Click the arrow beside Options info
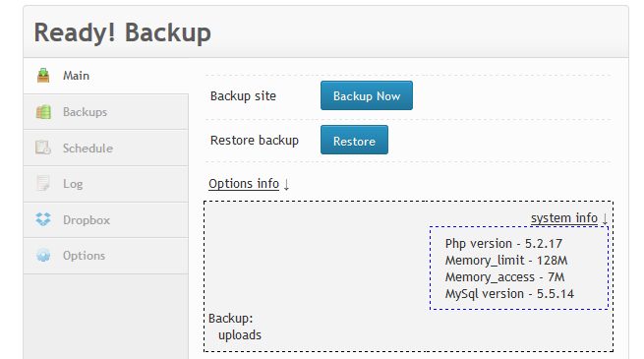Image resolution: width=644 pixels, height=359 pixels. pos(287,185)
